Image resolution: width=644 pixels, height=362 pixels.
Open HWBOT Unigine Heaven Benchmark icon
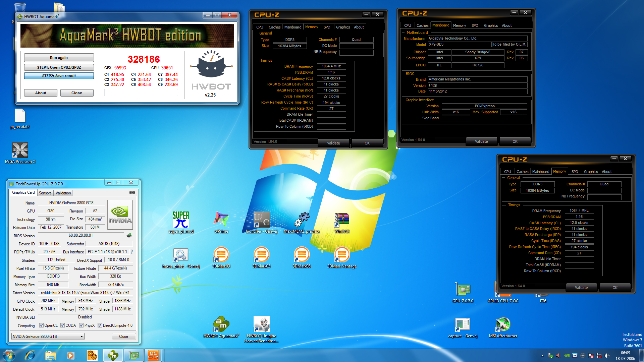tap(262, 329)
